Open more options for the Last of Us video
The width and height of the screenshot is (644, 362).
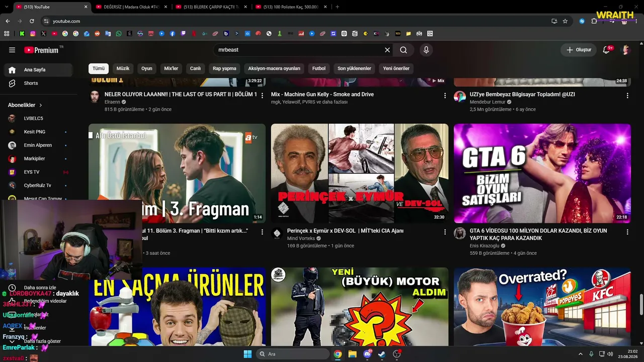pos(262,96)
